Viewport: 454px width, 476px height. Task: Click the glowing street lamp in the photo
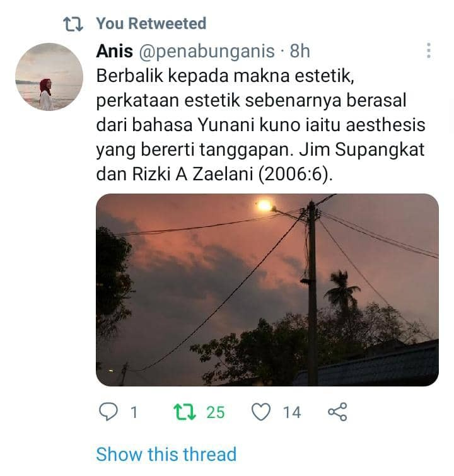[x=264, y=206]
